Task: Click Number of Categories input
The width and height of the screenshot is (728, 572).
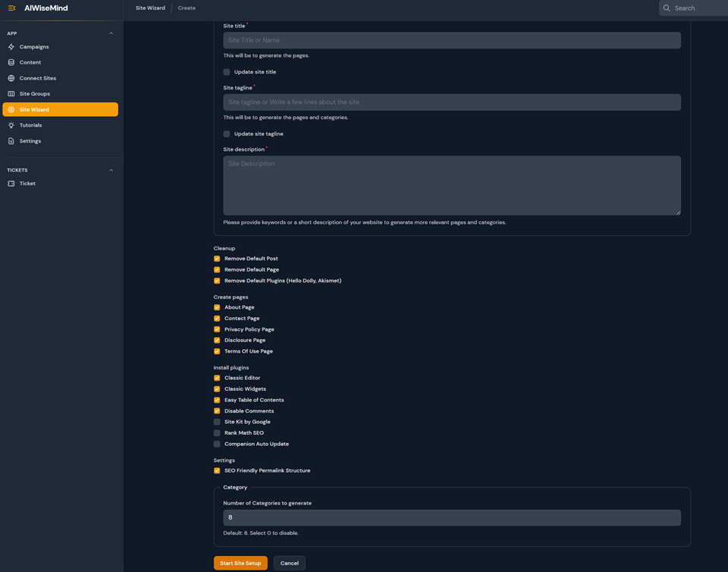Action: click(x=452, y=517)
